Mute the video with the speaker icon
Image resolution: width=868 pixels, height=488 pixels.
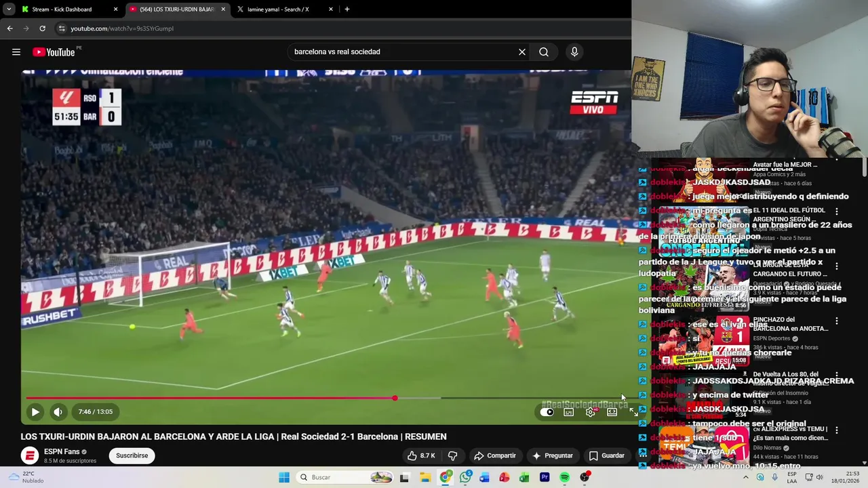click(58, 411)
